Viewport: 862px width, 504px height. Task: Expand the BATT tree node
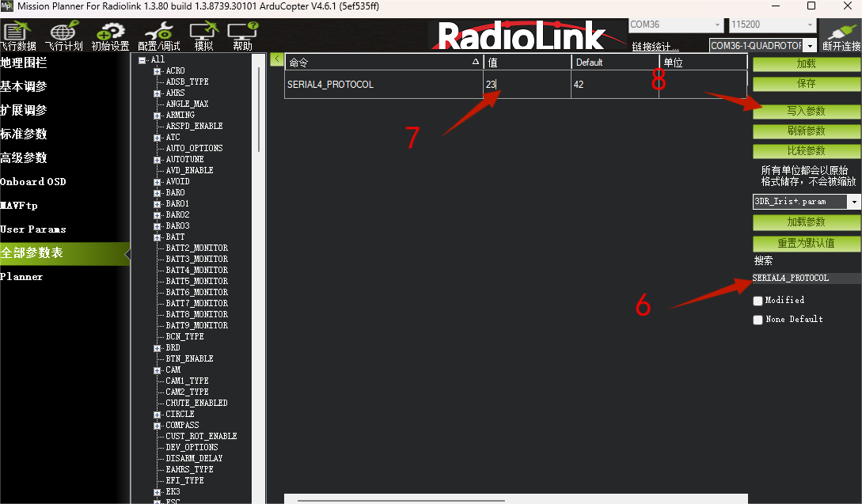tap(158, 237)
